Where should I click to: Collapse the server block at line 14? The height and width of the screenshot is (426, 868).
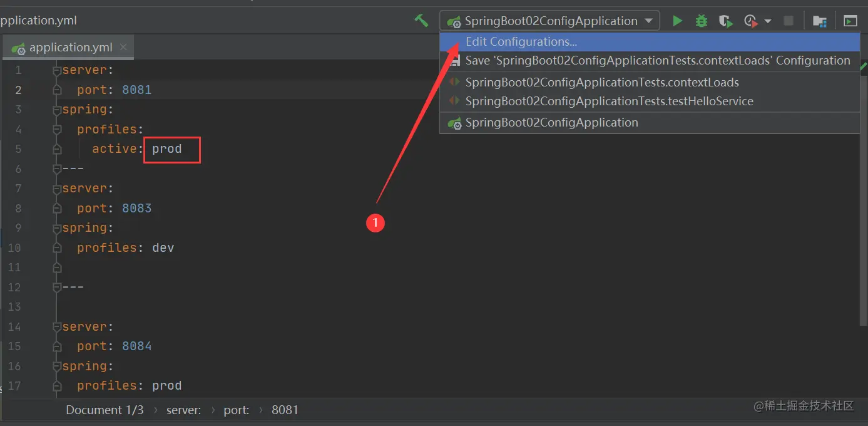[x=57, y=327]
